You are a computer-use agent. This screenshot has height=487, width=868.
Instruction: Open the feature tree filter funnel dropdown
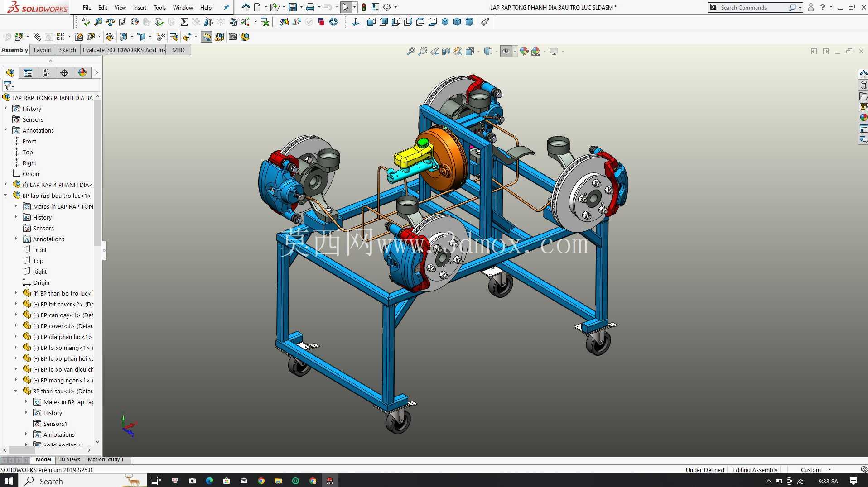9,86
